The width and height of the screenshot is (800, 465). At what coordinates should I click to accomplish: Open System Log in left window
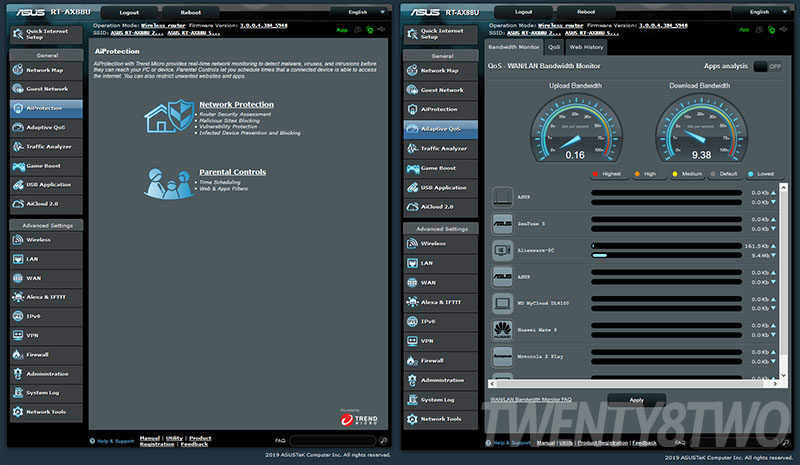(46, 393)
